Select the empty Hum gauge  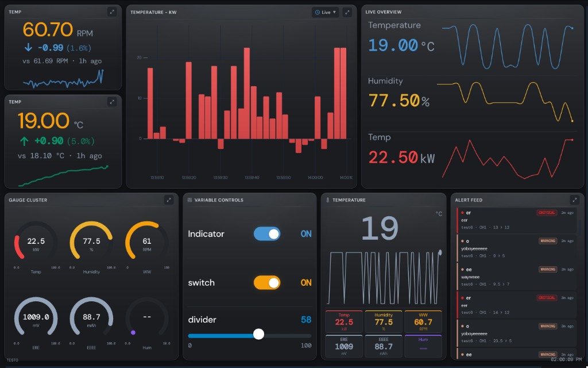coord(147,323)
